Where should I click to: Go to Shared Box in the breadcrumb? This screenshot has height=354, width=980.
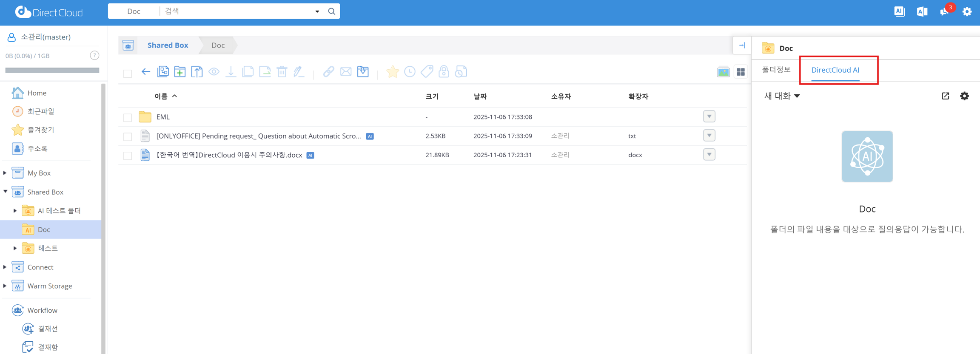coord(168,45)
